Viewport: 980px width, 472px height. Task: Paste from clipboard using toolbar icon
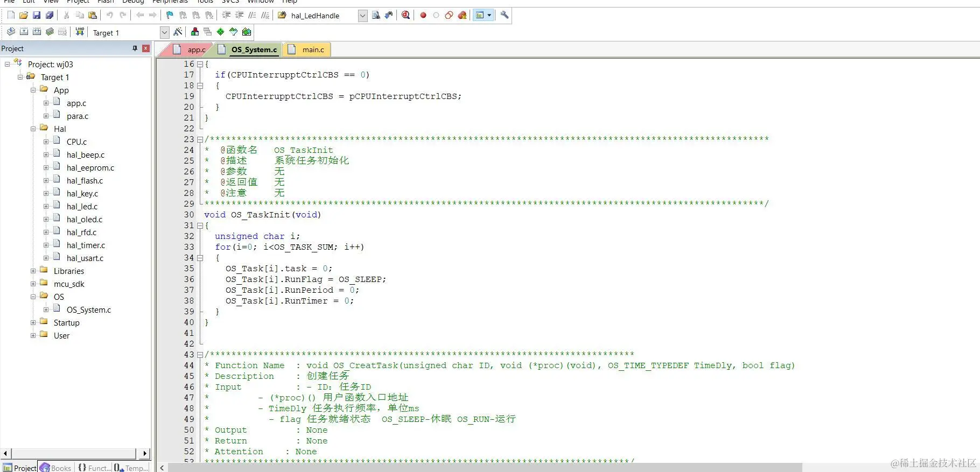pos(93,15)
